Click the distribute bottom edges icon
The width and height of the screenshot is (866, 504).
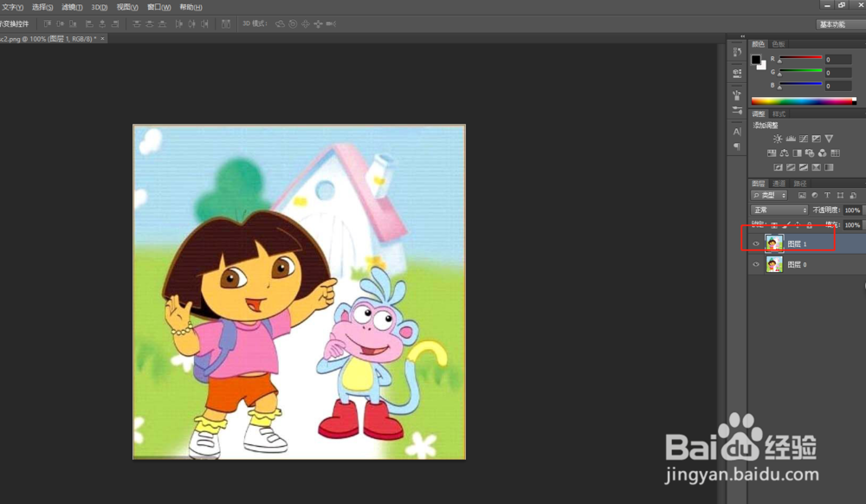162,23
